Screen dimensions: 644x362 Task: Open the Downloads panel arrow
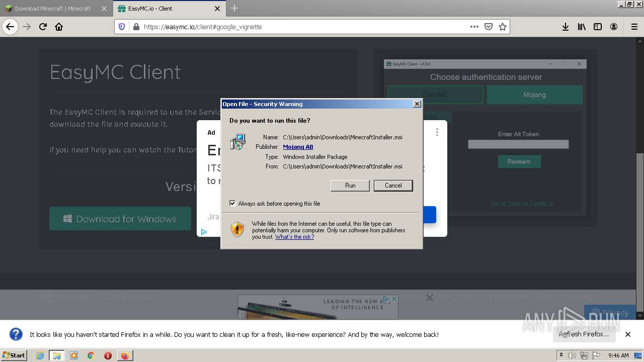click(566, 27)
